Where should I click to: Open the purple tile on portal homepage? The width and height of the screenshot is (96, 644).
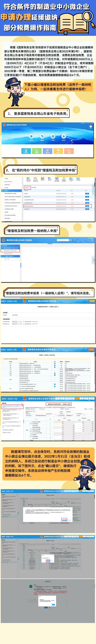[x=47, y=151]
